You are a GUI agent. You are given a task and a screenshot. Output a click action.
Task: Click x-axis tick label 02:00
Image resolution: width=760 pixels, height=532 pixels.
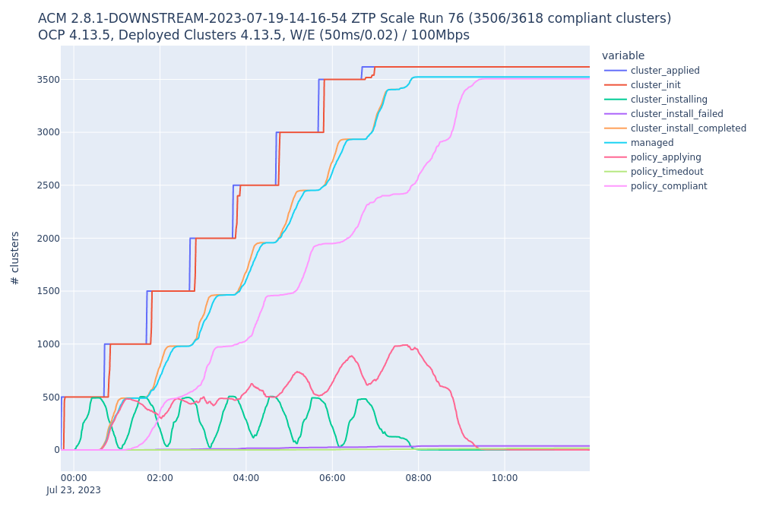tap(160, 478)
